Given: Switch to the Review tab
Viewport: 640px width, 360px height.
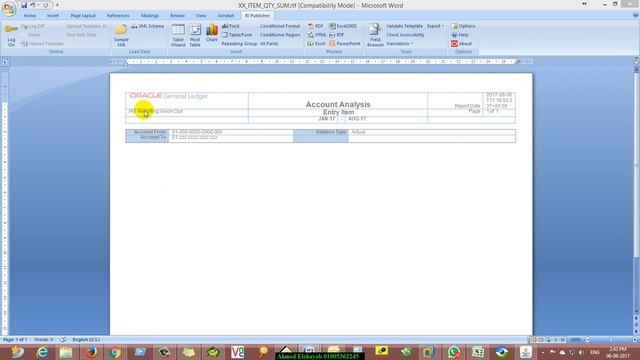Looking at the screenshot, I should [x=178, y=16].
